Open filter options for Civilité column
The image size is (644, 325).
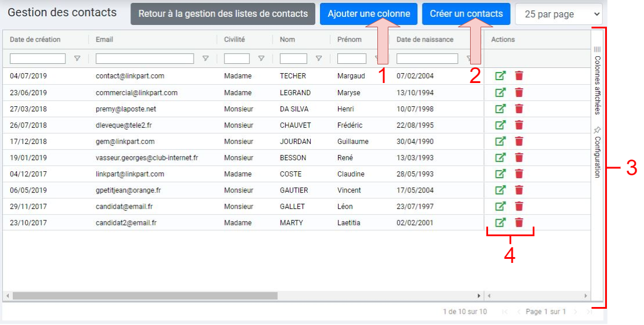[x=261, y=59]
